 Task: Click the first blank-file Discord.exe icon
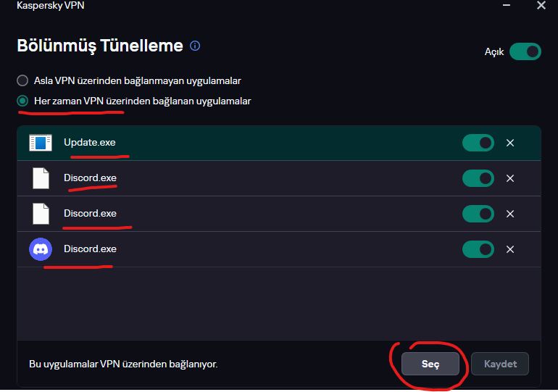(x=41, y=178)
